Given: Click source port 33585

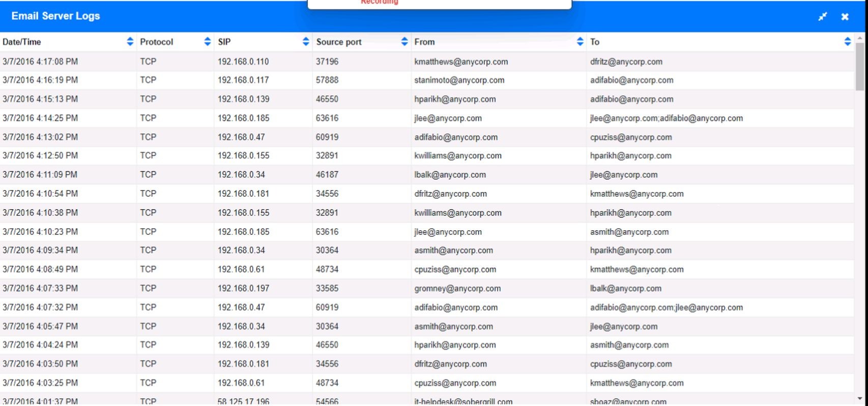Looking at the screenshot, I should 327,288.
